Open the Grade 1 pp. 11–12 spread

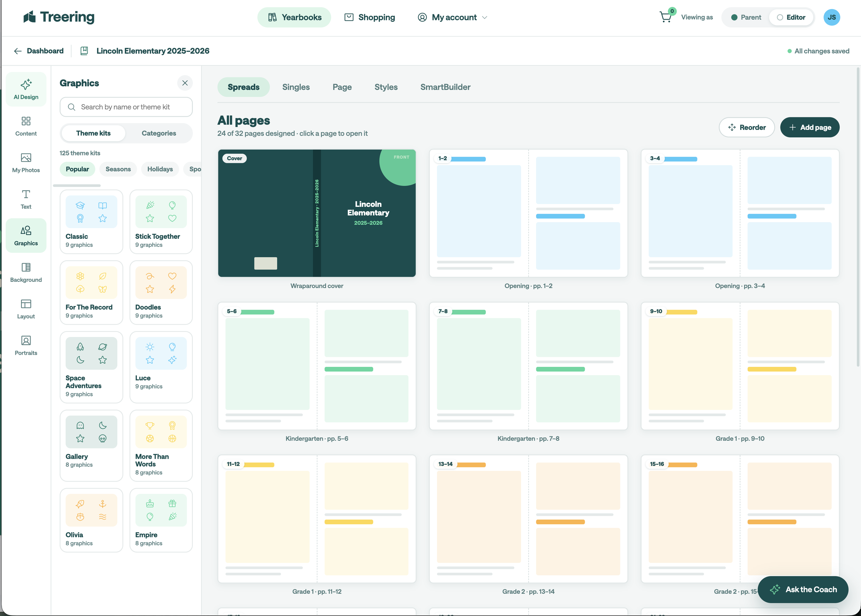pos(317,519)
